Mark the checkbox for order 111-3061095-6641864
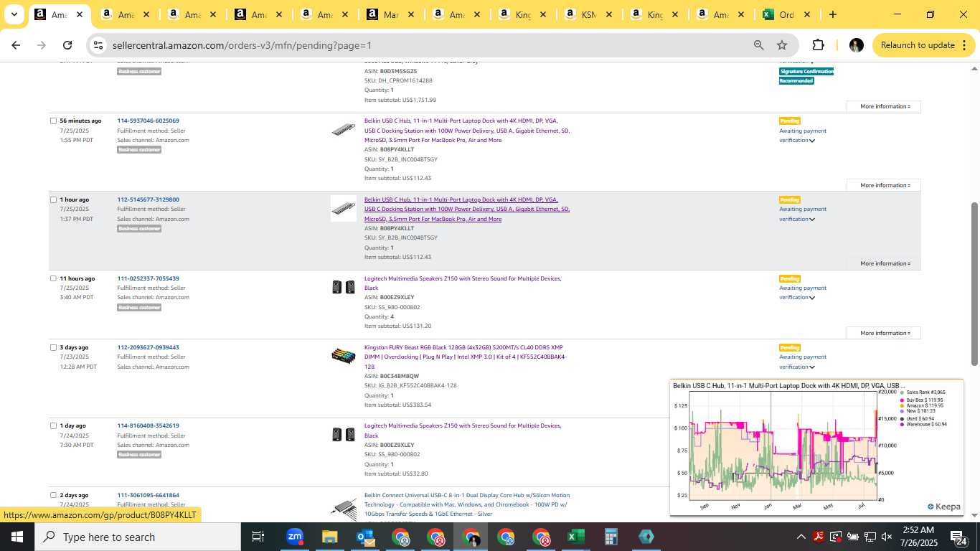980x551 pixels. pos(53,495)
